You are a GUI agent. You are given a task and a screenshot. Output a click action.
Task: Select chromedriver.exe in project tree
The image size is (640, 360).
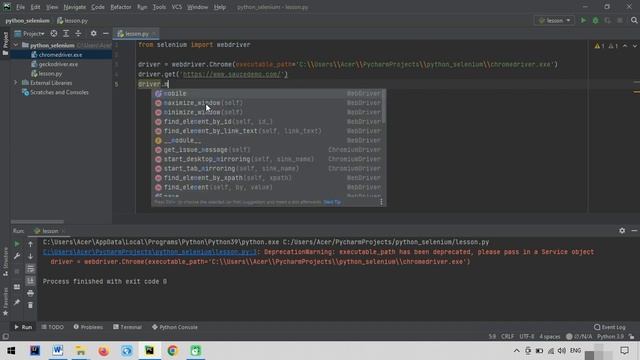point(60,55)
